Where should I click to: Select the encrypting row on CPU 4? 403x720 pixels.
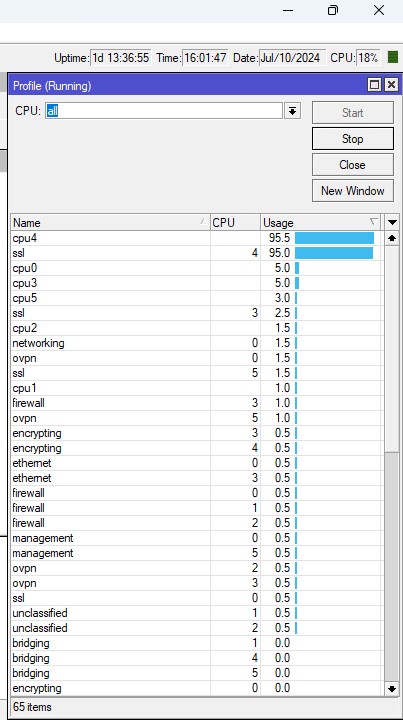click(x=196, y=448)
